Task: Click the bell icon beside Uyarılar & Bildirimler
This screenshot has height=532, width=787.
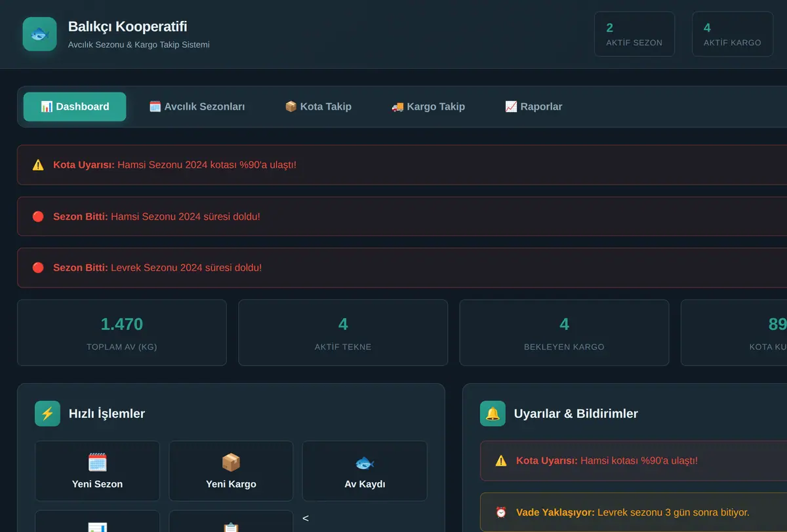Action: tap(493, 413)
